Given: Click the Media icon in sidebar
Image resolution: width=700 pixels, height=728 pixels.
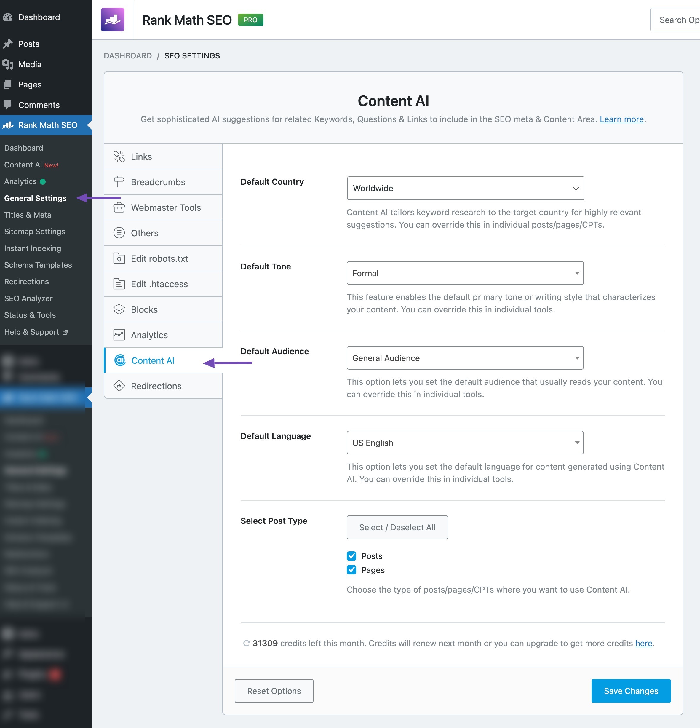Looking at the screenshot, I should pos(8,64).
